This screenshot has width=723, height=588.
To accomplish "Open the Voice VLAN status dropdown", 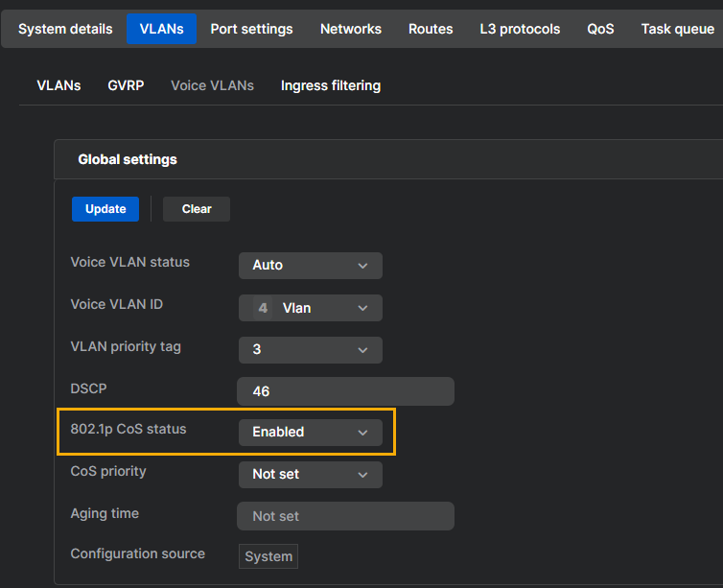I will [310, 266].
